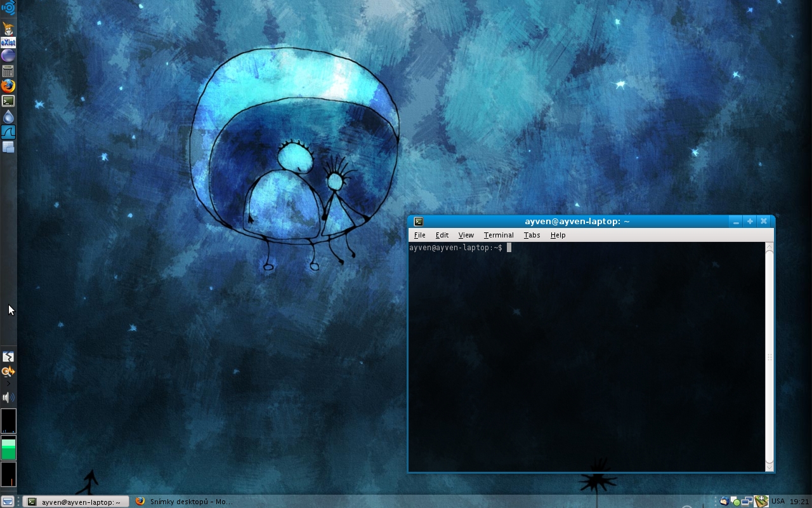
Task: Open the terminal launcher in side panel
Action: pyautogui.click(x=8, y=101)
